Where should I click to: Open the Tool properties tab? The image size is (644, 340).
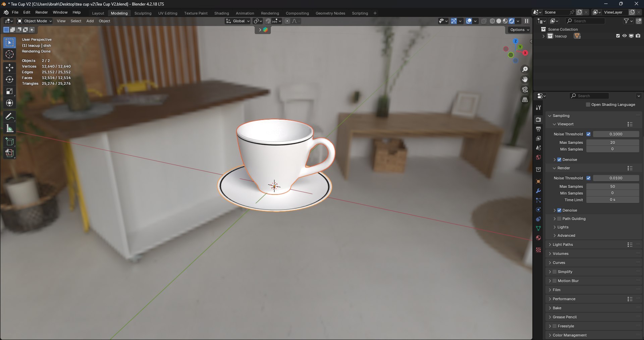538,108
